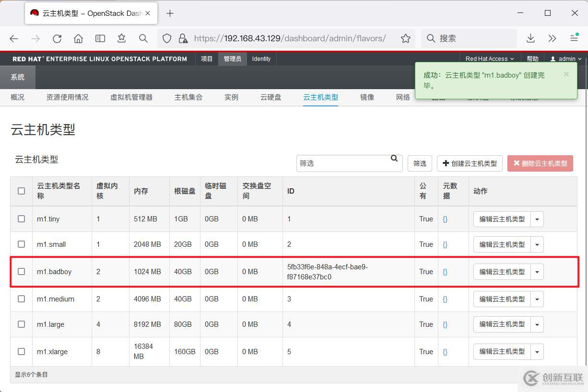Switch to the 镜像 tab
The image size is (588, 392).
367,97
